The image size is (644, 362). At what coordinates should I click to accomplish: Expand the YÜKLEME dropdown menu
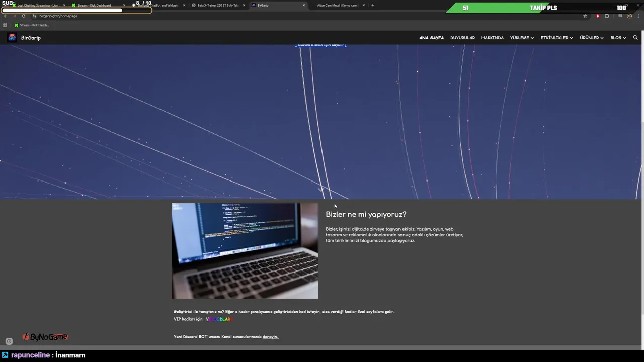click(522, 38)
